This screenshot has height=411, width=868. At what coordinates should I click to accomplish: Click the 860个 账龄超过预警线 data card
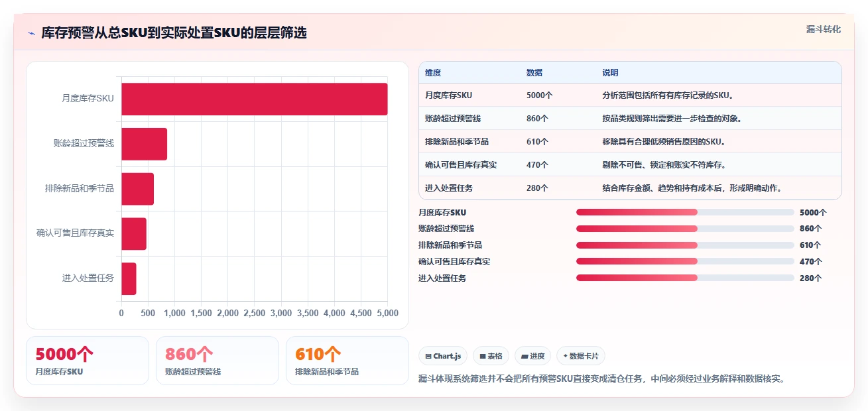coord(217,361)
